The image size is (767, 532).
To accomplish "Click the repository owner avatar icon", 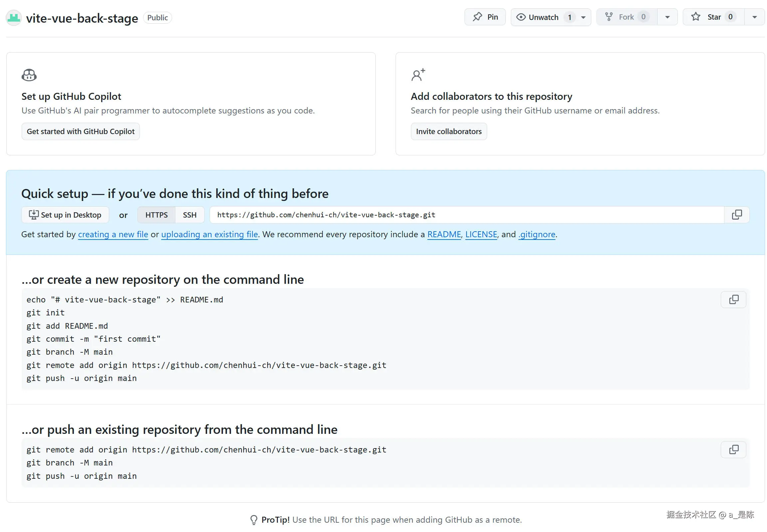I will [14, 18].
